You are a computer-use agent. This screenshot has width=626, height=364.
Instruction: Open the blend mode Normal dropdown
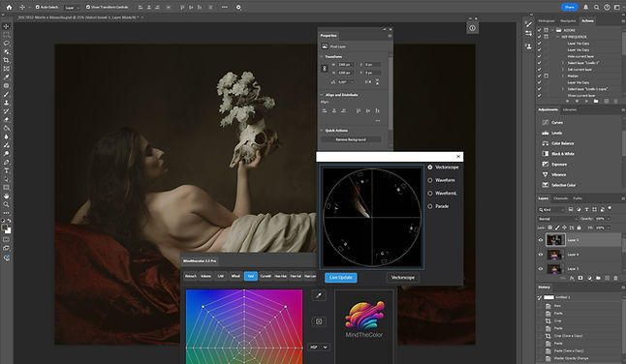558,219
